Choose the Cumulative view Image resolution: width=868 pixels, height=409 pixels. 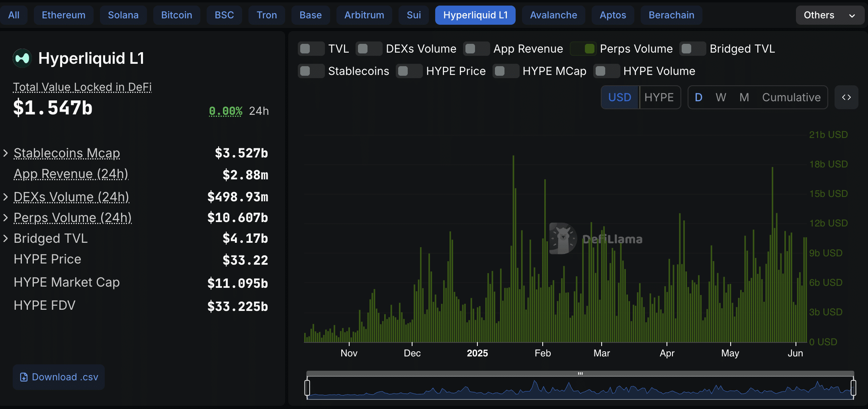(792, 97)
